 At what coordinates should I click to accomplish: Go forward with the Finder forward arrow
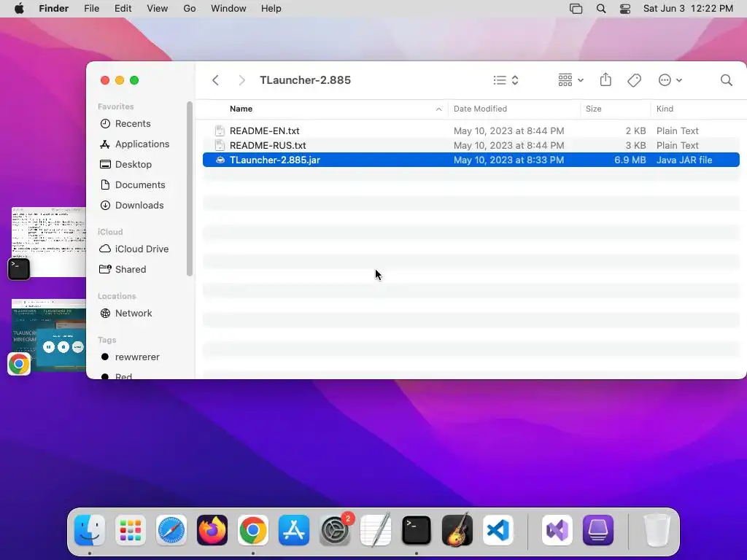(241, 80)
